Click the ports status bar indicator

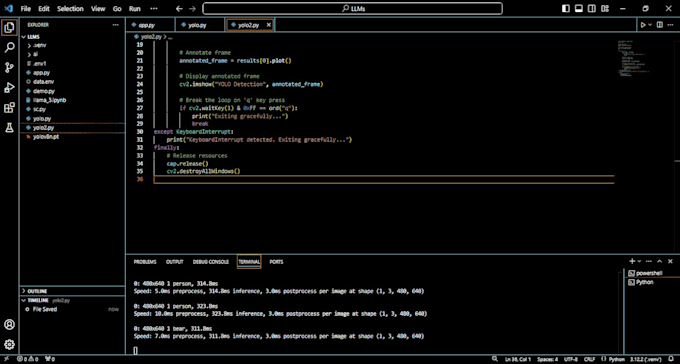tap(50, 359)
